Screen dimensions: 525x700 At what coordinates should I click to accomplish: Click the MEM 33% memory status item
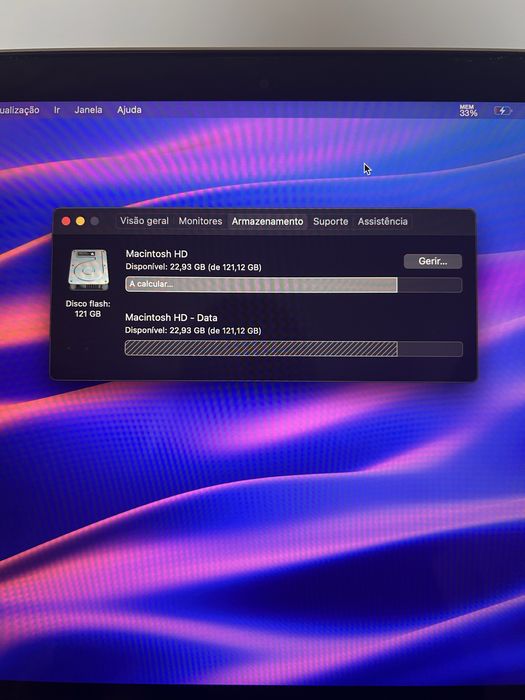468,110
